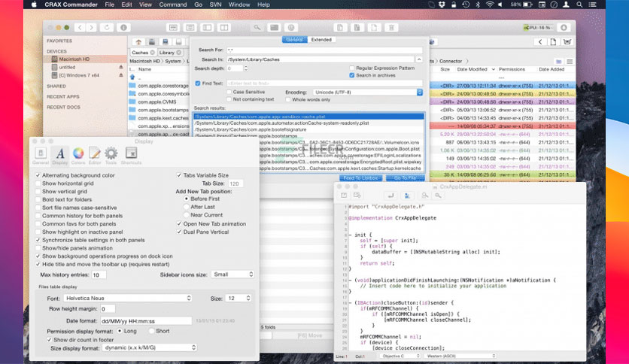Open Objective C language dropdown in editor
Viewport: 629px width, 364px height.
400,356
